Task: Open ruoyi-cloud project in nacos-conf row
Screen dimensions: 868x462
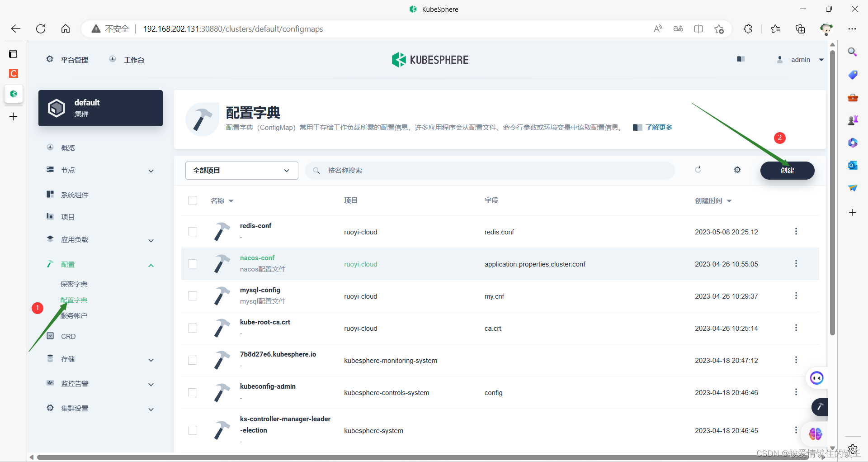Action: tap(360, 264)
